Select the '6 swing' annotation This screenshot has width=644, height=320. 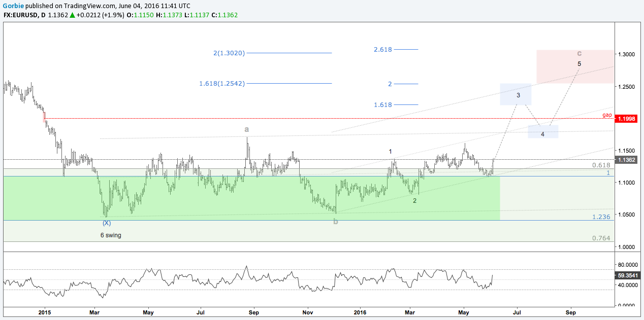tap(111, 235)
